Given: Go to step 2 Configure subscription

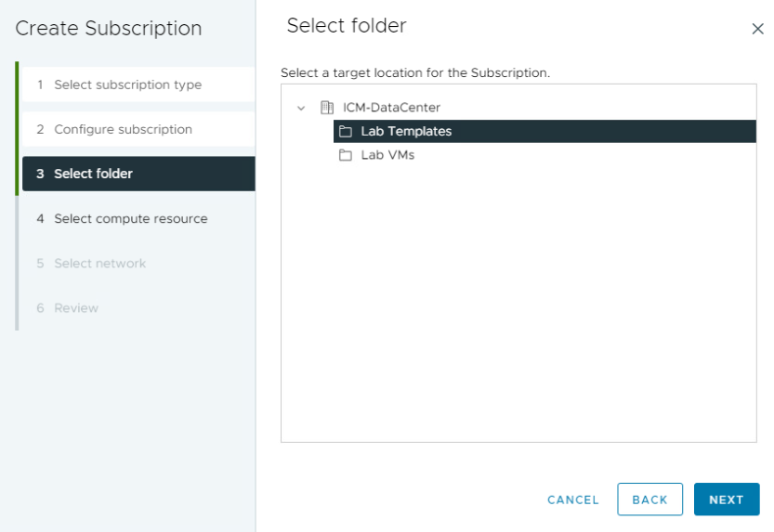Looking at the screenshot, I should 138,129.
